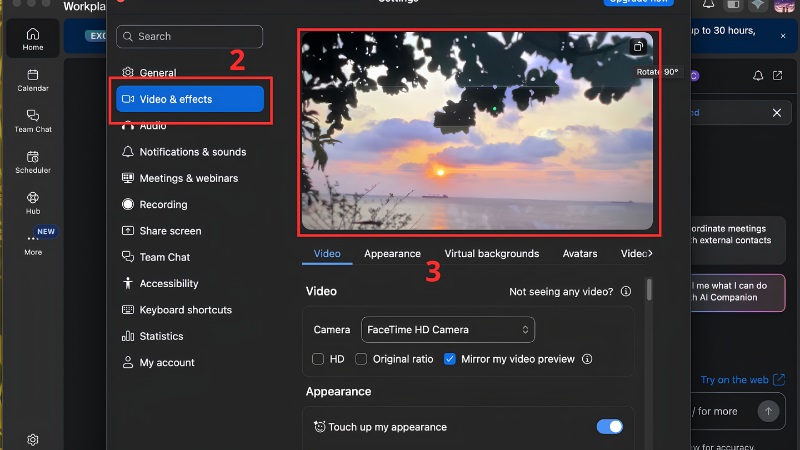
Task: Click the Rotate 90° icon on video preview
Action: 638,47
